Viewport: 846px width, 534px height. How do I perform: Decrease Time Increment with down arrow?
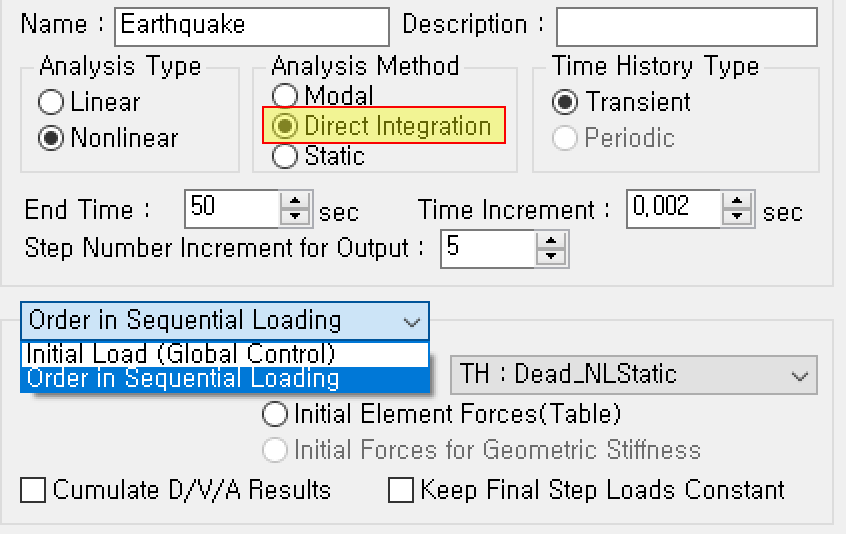738,217
